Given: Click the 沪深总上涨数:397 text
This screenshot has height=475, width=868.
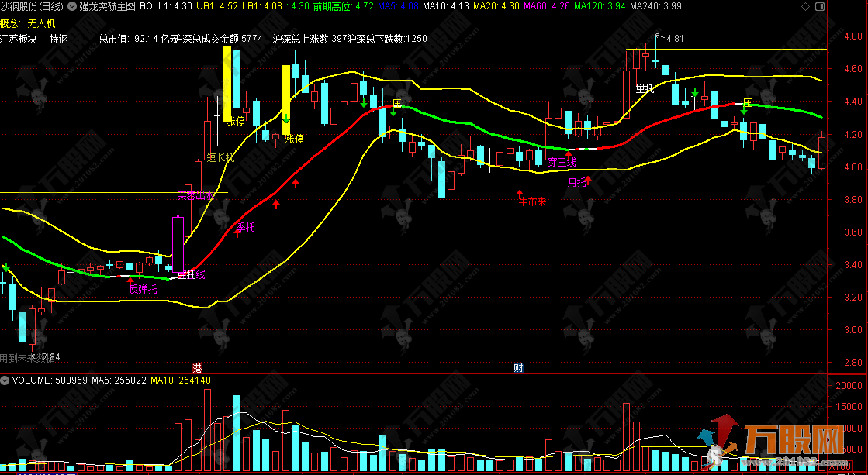Looking at the screenshot, I should [310, 40].
